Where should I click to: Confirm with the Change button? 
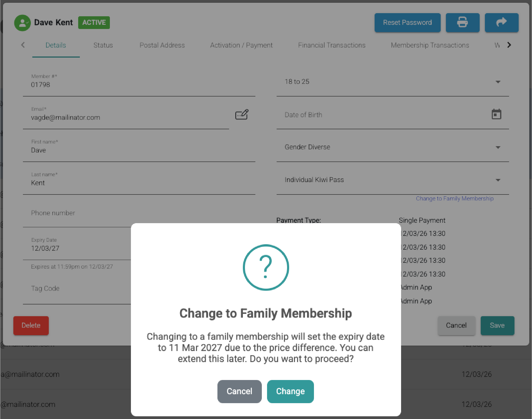tap(290, 391)
